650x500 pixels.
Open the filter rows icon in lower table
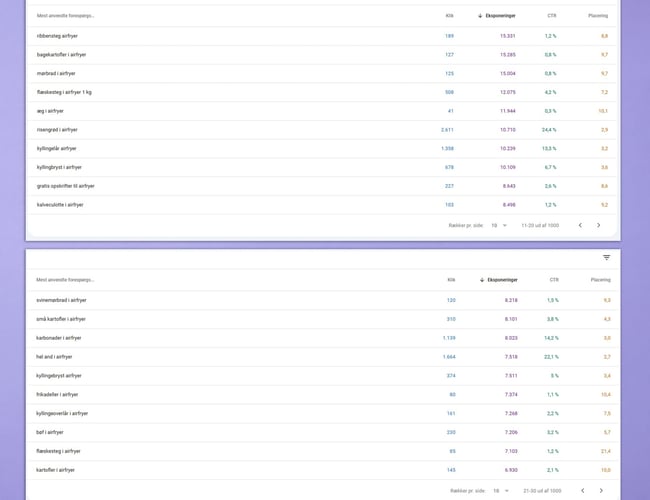pos(606,258)
